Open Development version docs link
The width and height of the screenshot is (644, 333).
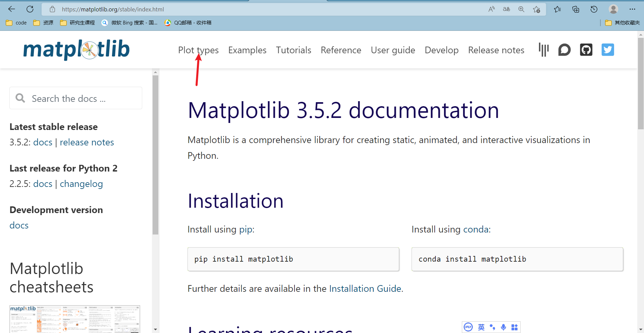tap(19, 225)
